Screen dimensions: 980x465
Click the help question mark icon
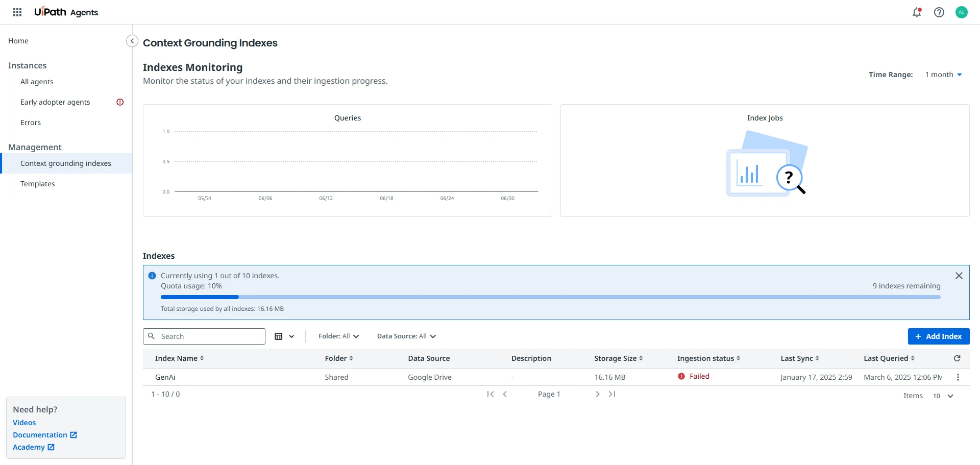pyautogui.click(x=939, y=12)
